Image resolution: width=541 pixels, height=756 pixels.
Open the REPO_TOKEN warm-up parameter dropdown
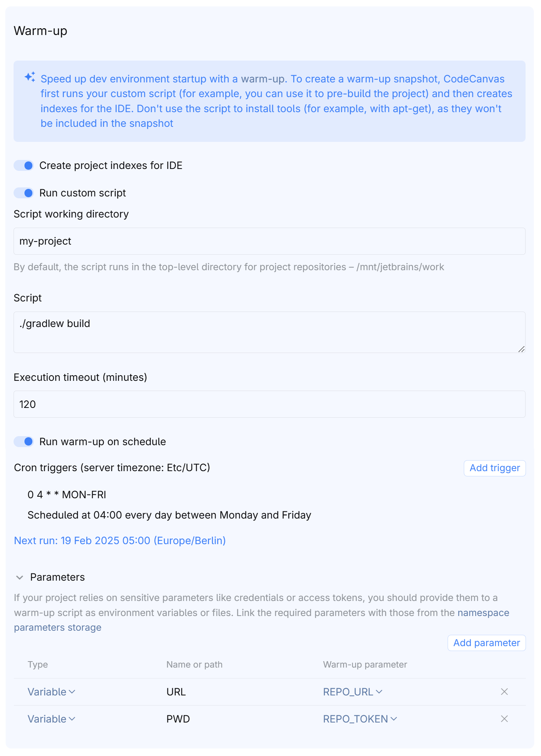tap(360, 719)
